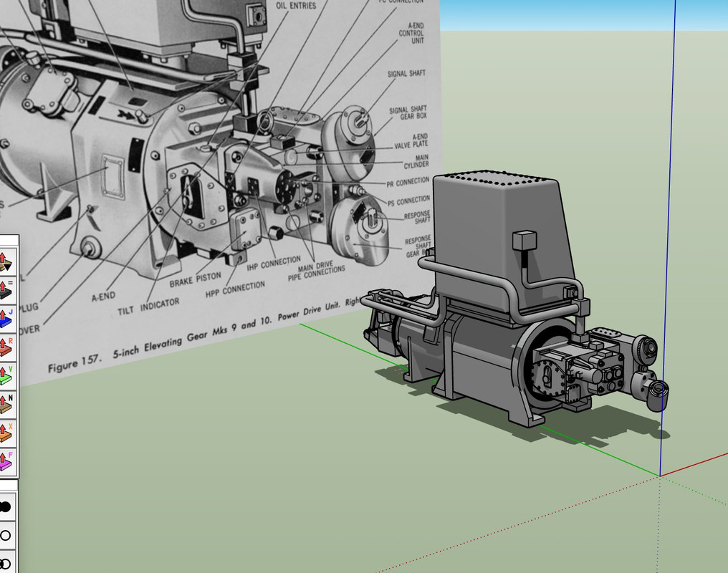This screenshot has height=573, width=728.
Task: Select the green V Vector Push Pull tool
Action: point(6,376)
